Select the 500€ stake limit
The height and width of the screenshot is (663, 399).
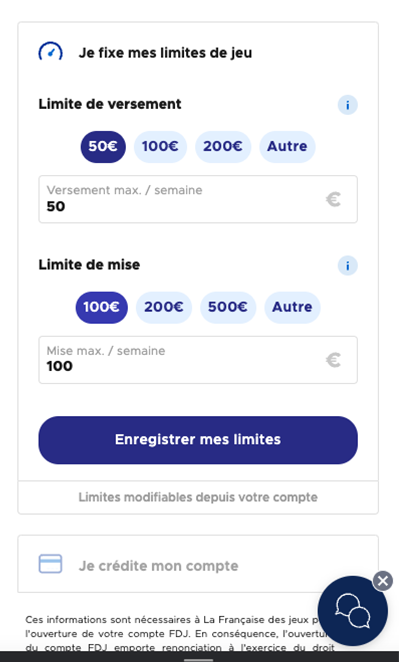point(228,307)
